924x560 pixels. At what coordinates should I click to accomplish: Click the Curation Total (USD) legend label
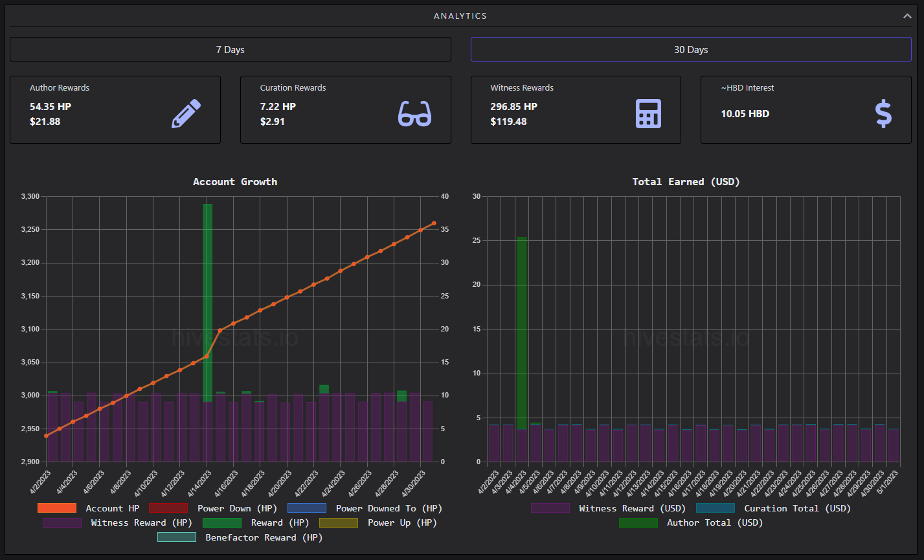pos(798,508)
